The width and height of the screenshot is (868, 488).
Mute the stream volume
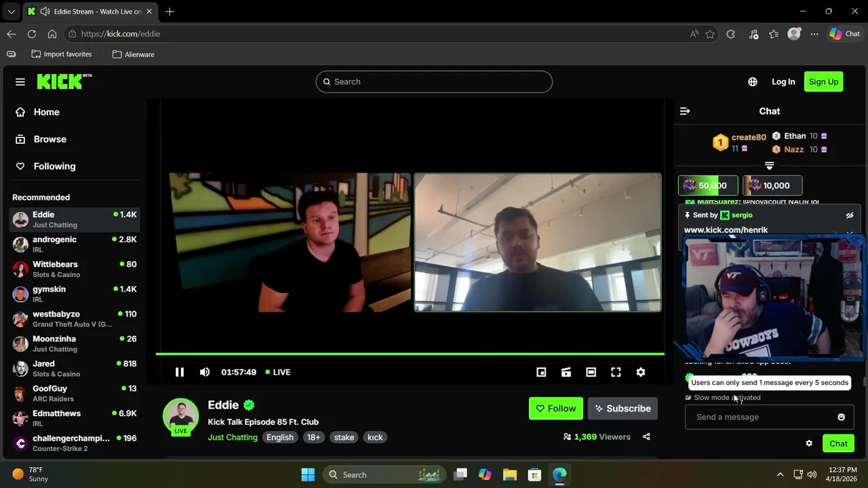(205, 372)
